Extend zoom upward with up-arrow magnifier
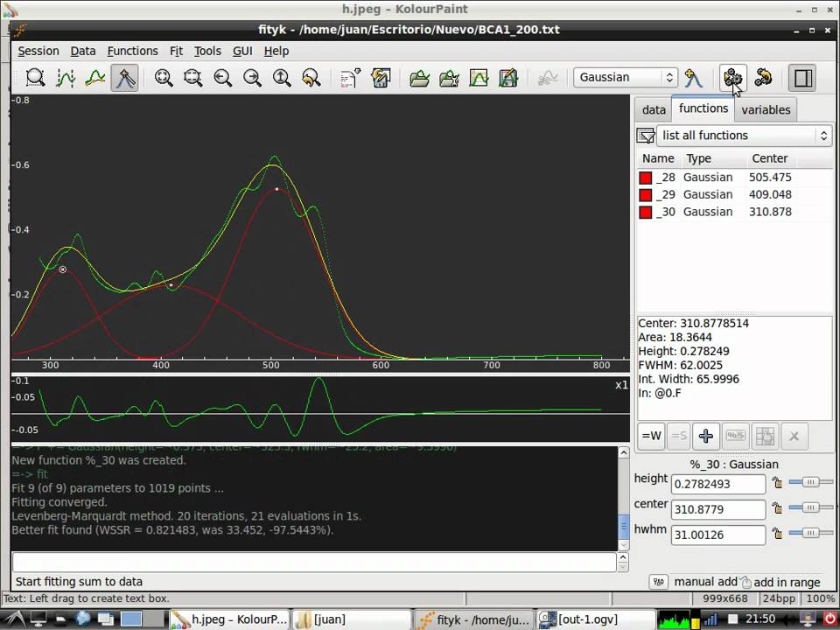840x630 pixels. (x=281, y=78)
